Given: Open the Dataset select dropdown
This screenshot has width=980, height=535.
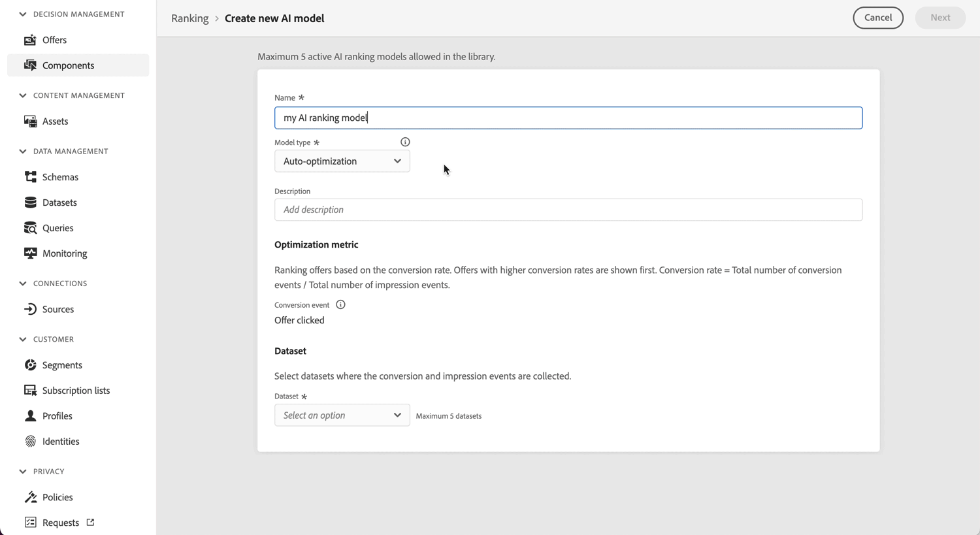Looking at the screenshot, I should click(x=342, y=415).
